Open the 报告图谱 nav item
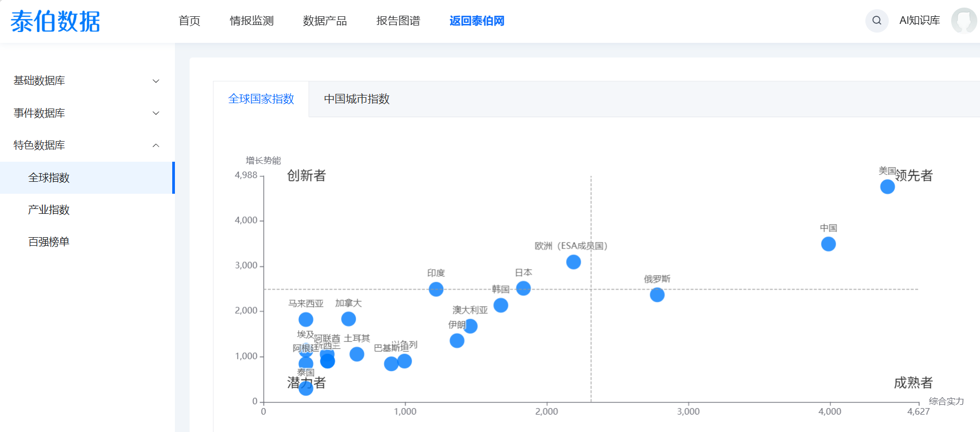 coord(398,21)
